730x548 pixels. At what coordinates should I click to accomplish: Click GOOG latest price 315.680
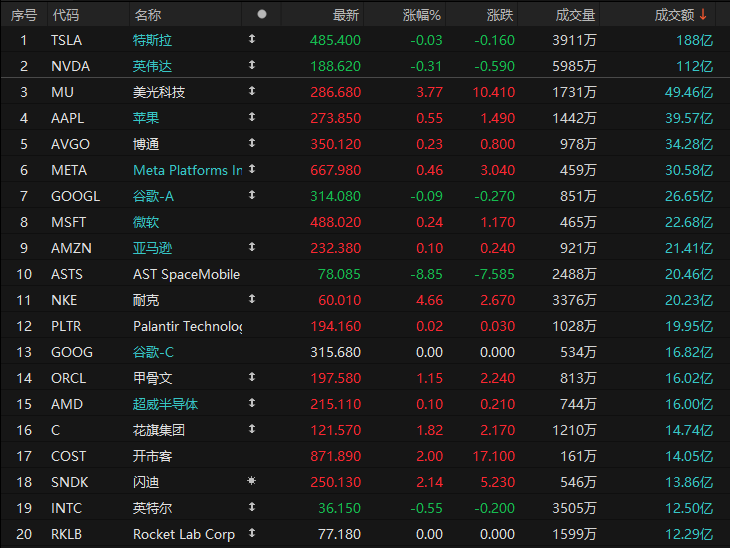click(x=335, y=352)
